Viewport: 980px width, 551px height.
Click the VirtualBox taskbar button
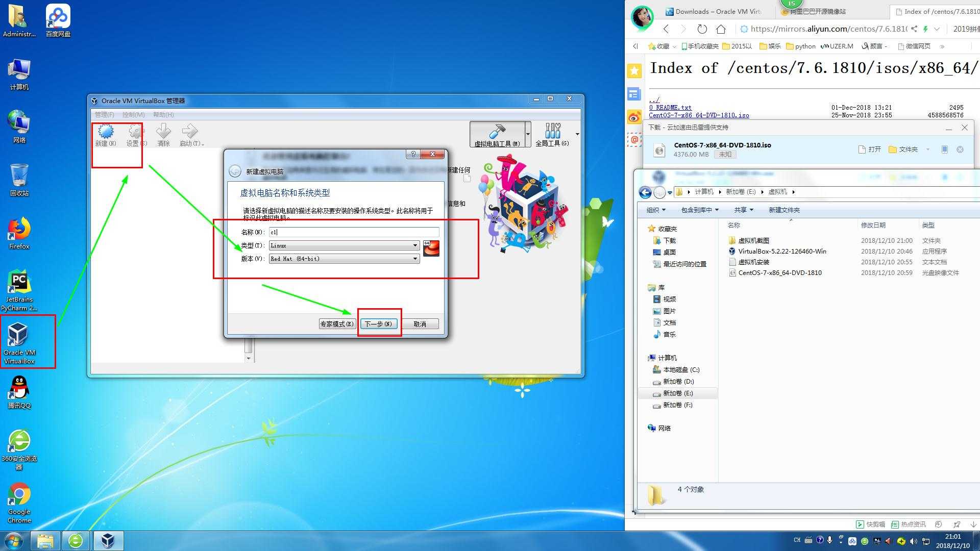pyautogui.click(x=108, y=541)
